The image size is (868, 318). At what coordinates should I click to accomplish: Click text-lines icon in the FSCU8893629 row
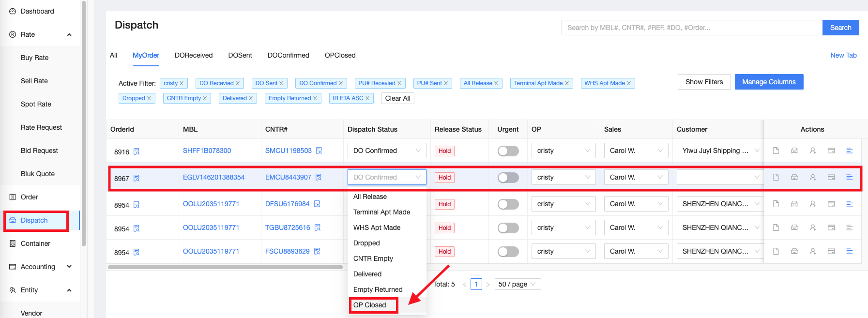[849, 251]
